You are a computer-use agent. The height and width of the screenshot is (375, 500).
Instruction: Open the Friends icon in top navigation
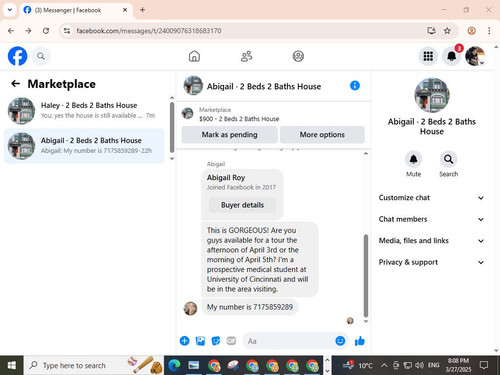(x=246, y=56)
